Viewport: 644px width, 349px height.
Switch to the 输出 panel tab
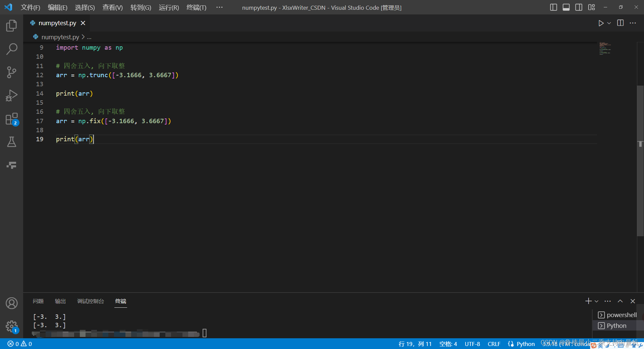coord(60,301)
